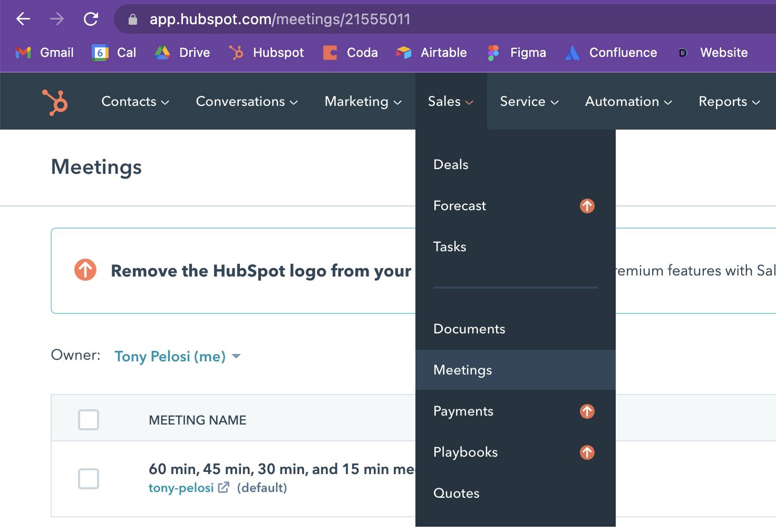Check the box for the 60 min meeting row
The height and width of the screenshot is (532, 776).
(x=89, y=479)
